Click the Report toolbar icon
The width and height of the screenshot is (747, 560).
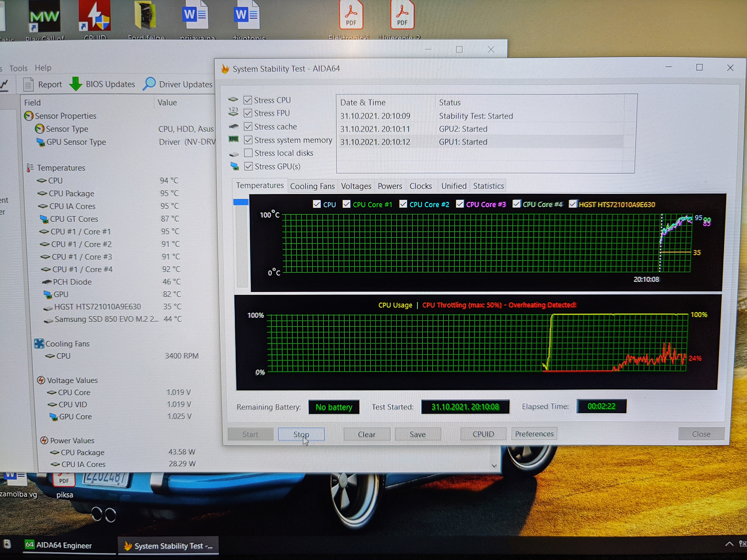pos(28,84)
